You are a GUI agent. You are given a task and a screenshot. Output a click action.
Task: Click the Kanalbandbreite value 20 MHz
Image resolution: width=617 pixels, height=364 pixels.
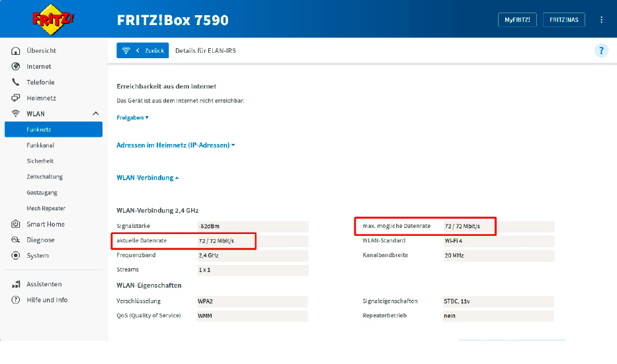point(499,255)
